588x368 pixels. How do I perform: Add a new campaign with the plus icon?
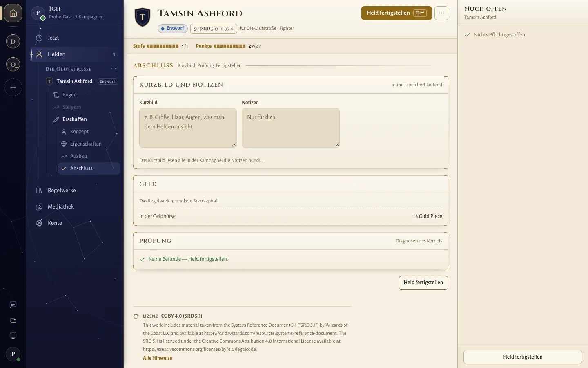[13, 87]
